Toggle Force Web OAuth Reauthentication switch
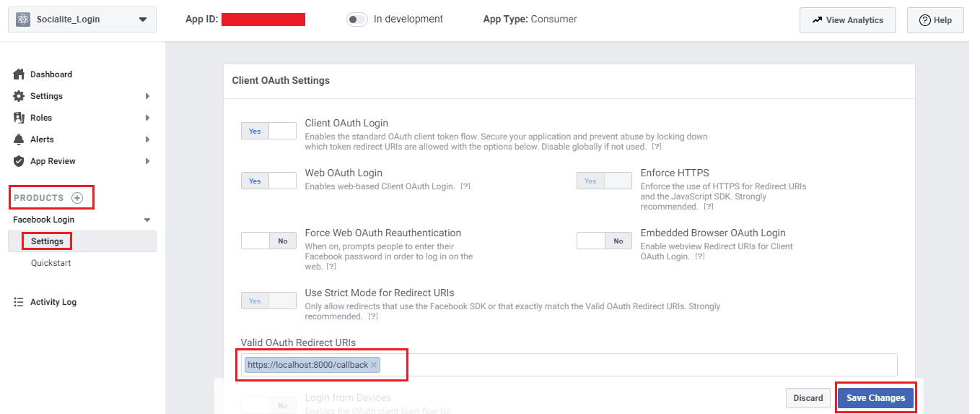The image size is (980, 414). 268,241
